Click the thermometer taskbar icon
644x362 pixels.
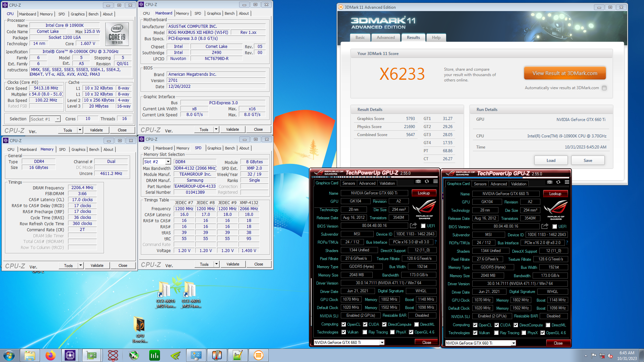click(217, 355)
